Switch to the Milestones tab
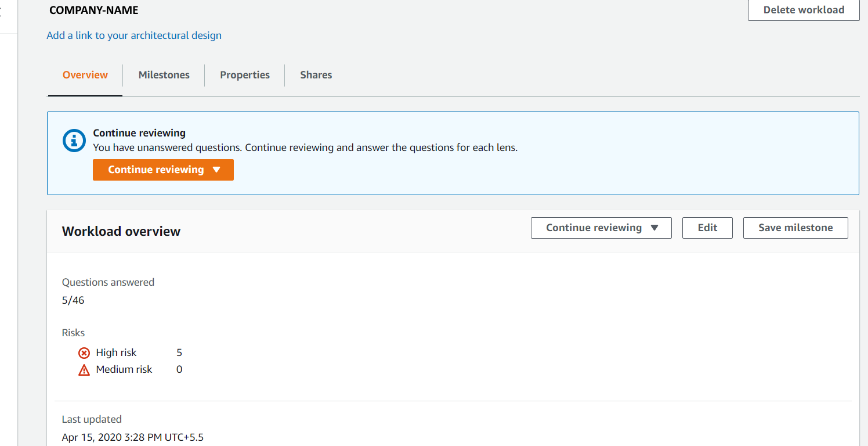 (164, 75)
